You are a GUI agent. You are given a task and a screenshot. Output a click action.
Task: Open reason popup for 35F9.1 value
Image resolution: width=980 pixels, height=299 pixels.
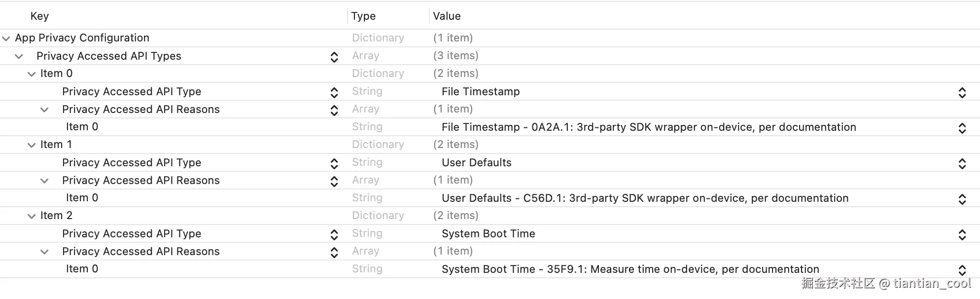click(962, 270)
